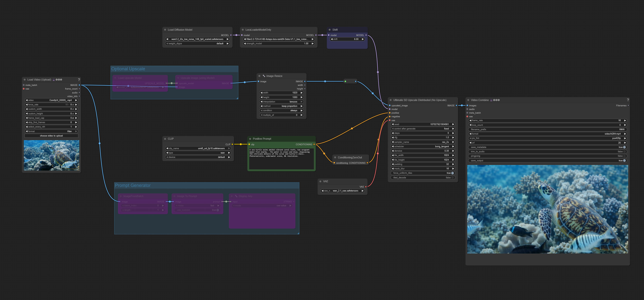
Task: Click resize corner of Prompt Generator group
Action: 298,233
